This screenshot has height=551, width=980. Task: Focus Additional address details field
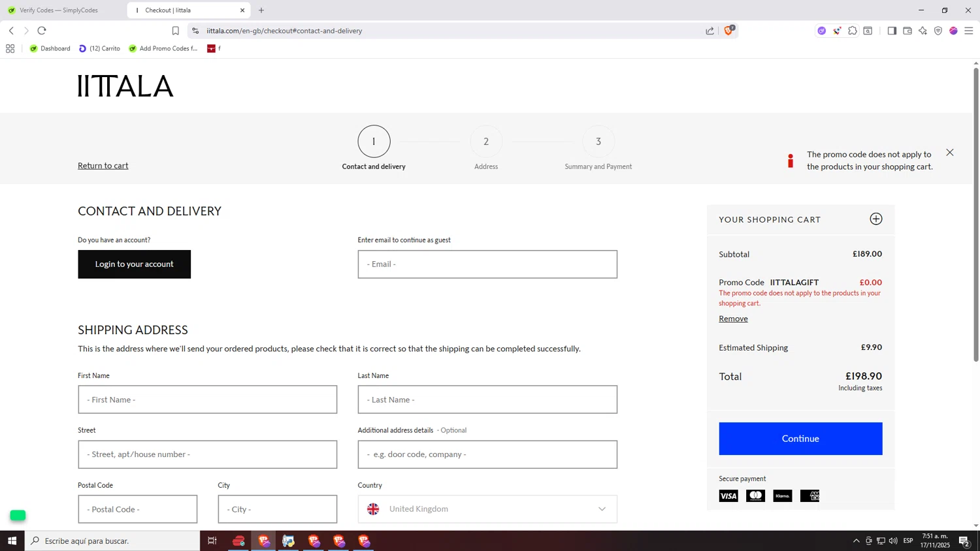click(x=487, y=454)
